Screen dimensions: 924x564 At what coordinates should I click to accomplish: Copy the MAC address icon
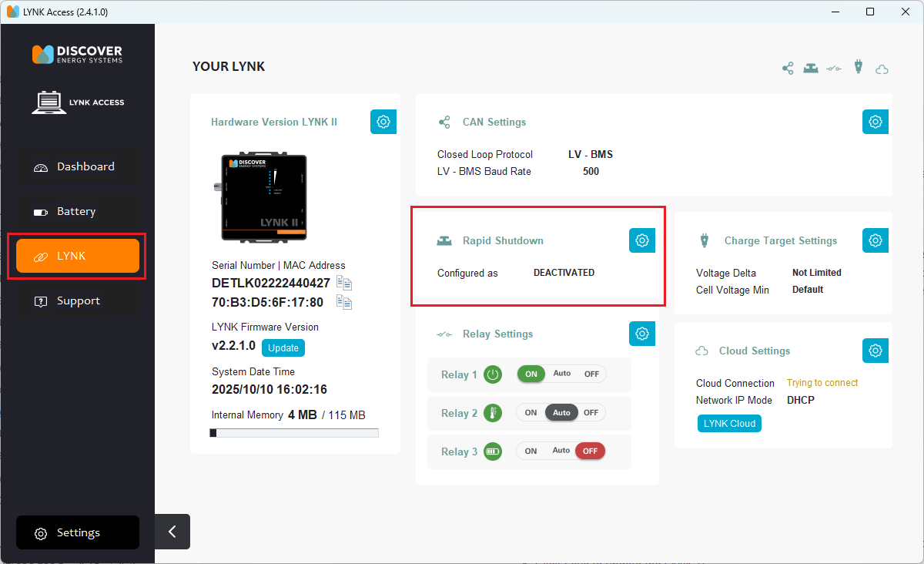click(x=344, y=302)
